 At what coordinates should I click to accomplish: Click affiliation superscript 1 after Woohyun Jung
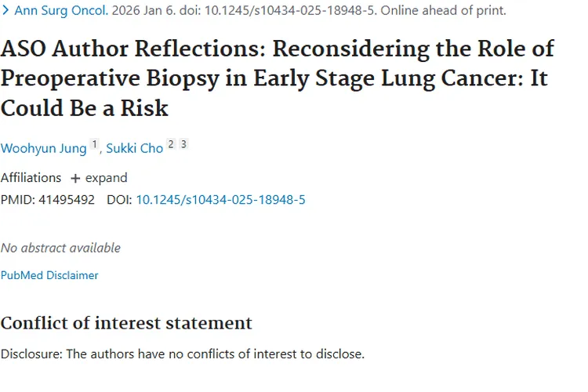(94, 145)
